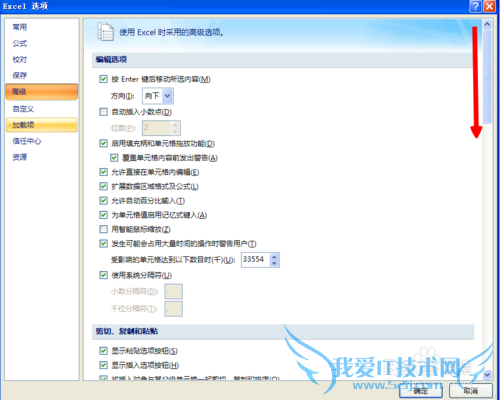Click the scrollbar up arrow
Image resolution: width=500 pixels, height=400 pixels.
pos(487,24)
